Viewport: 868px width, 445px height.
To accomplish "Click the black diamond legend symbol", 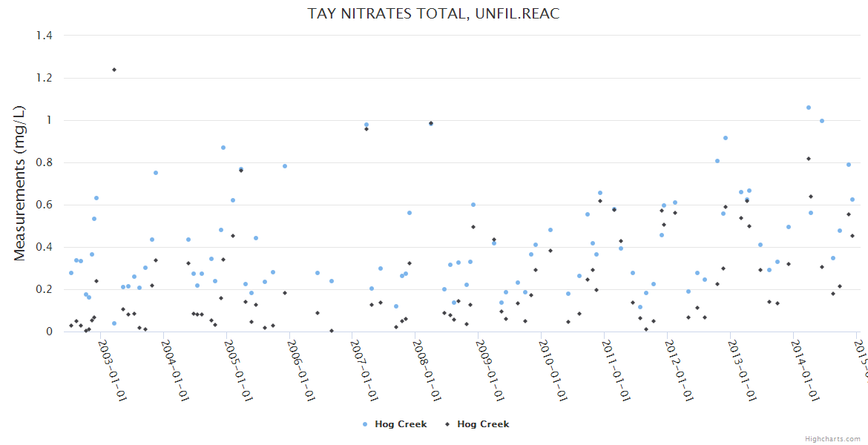I will click(447, 424).
